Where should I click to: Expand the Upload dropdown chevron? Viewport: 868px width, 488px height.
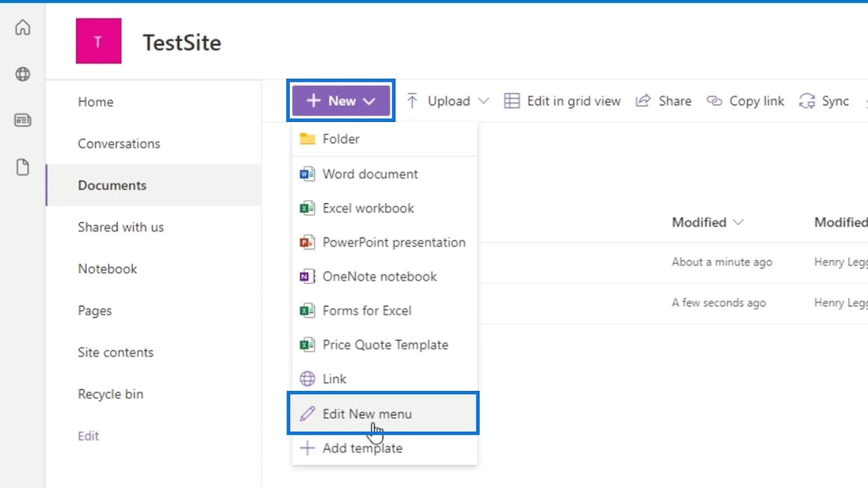483,101
